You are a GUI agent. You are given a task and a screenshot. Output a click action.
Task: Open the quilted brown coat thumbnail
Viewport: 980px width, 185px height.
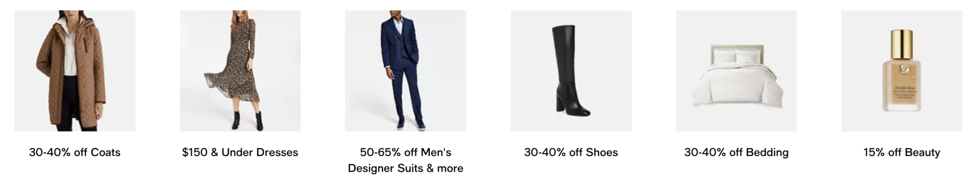coord(75,71)
